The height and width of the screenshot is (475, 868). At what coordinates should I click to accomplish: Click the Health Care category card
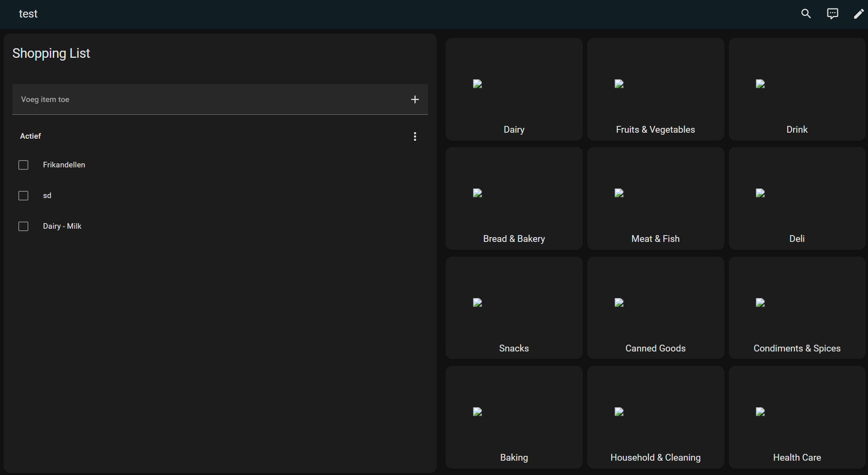coord(797,417)
